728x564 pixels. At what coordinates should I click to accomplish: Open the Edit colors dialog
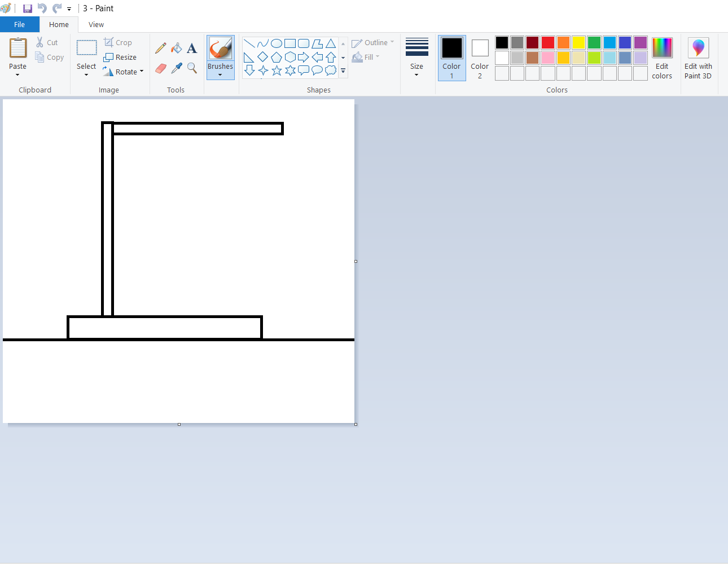click(662, 58)
